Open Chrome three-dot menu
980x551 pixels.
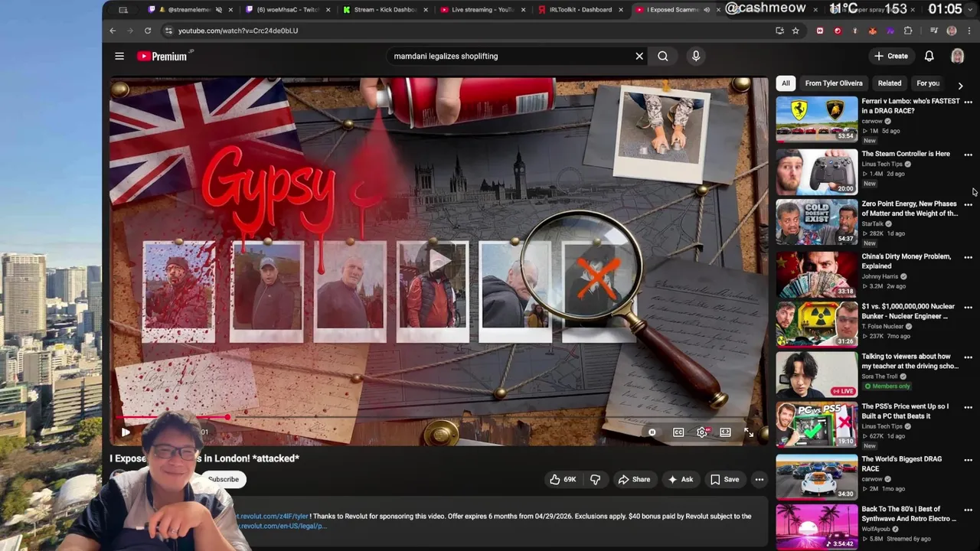tap(969, 31)
